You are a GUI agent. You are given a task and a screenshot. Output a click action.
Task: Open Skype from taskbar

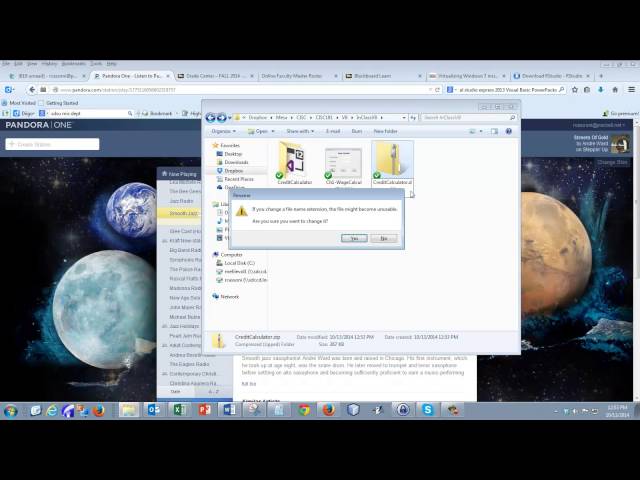(427, 410)
